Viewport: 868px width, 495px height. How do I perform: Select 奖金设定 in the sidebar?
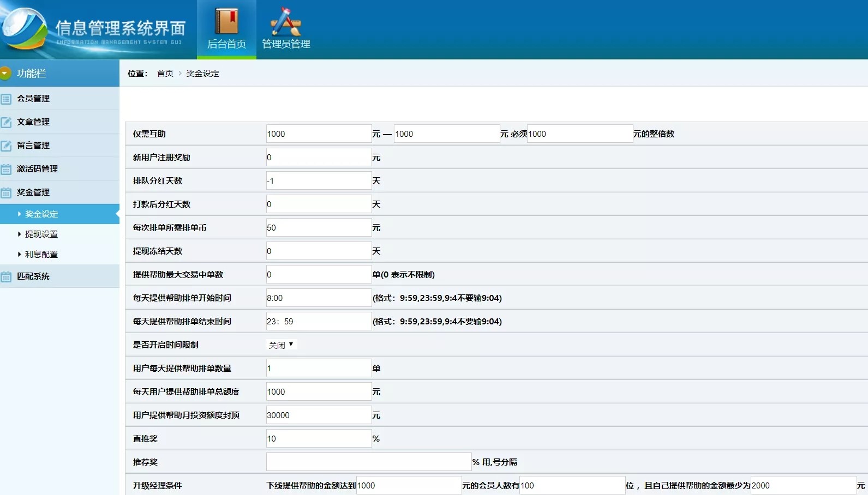tap(41, 214)
